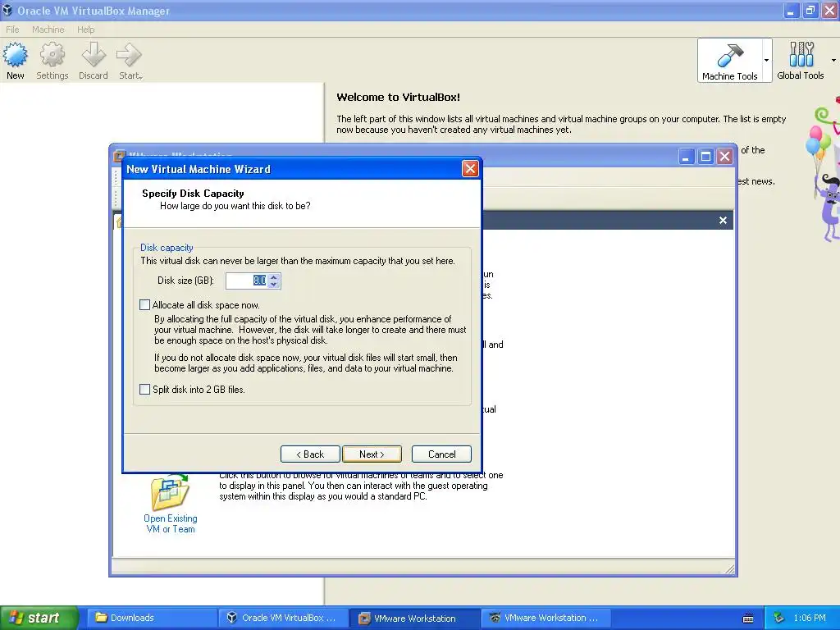
Task: Click the Start arrow icon in VirtualBox
Action: [129, 55]
